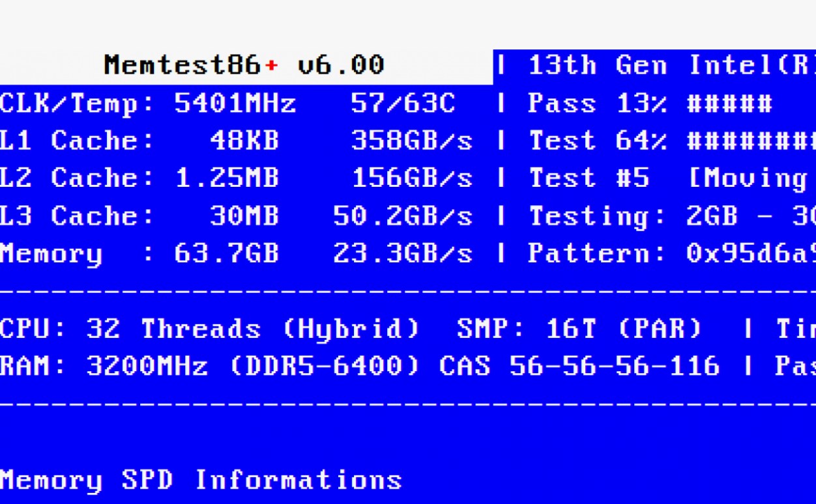Select the 5401MHz clock value
This screenshot has width=816, height=504.
(x=235, y=103)
